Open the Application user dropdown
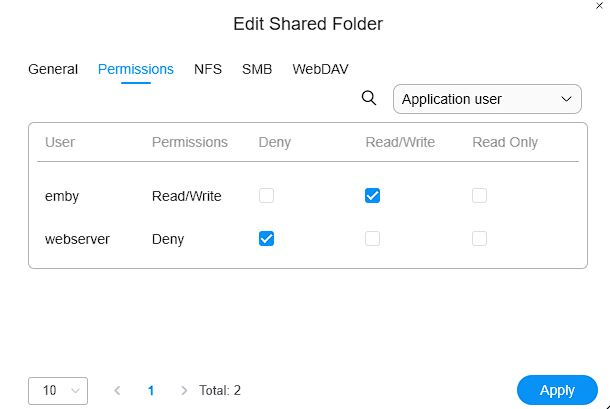The image size is (610, 409). [x=487, y=99]
